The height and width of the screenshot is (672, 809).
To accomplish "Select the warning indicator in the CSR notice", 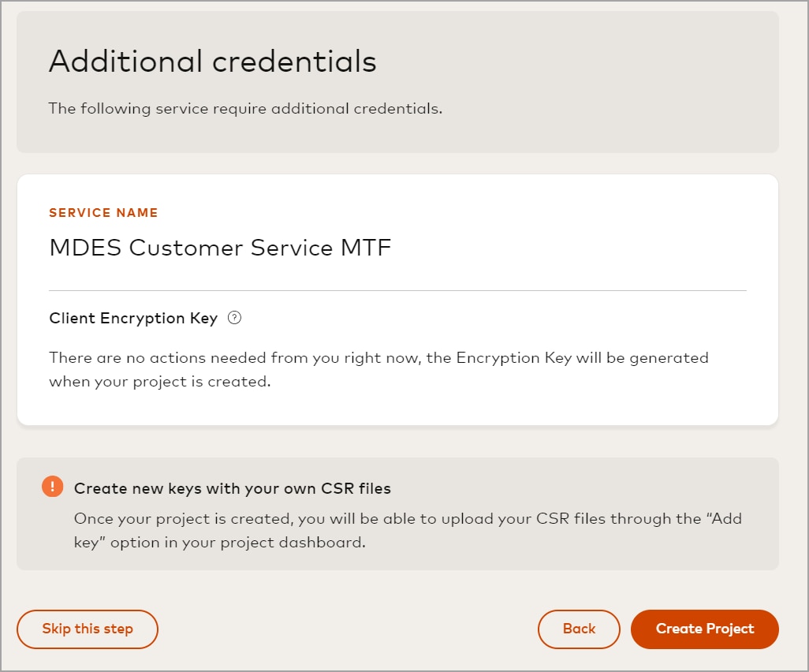I will tap(52, 486).
